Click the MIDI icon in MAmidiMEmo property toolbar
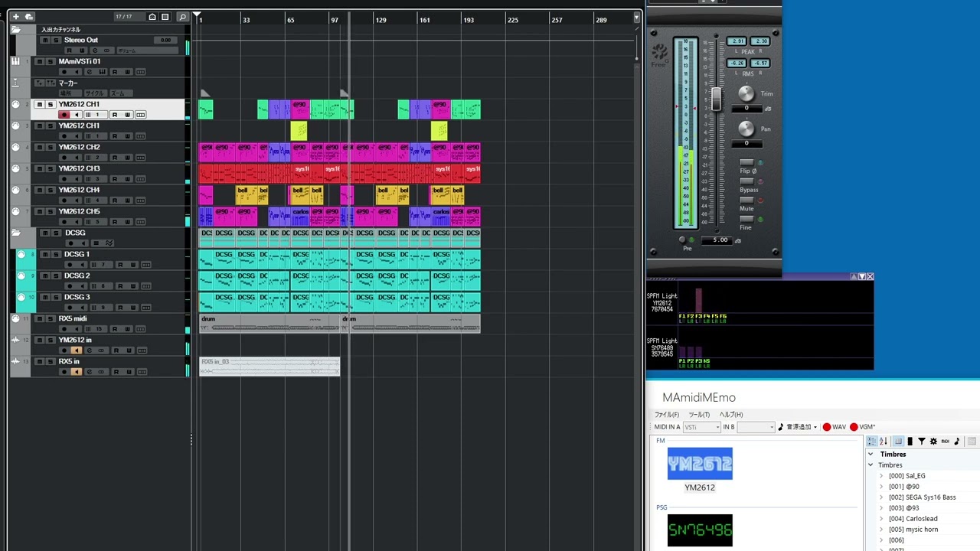The image size is (980, 551). click(945, 442)
